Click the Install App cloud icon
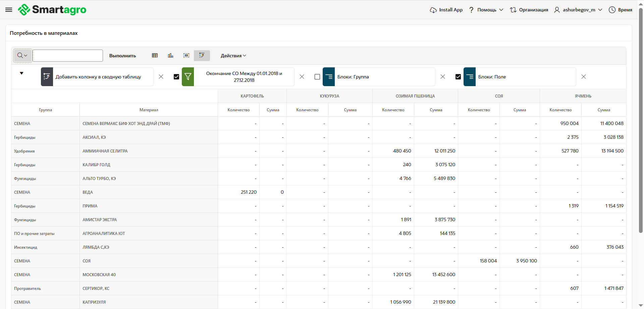This screenshot has width=644, height=309. click(433, 10)
